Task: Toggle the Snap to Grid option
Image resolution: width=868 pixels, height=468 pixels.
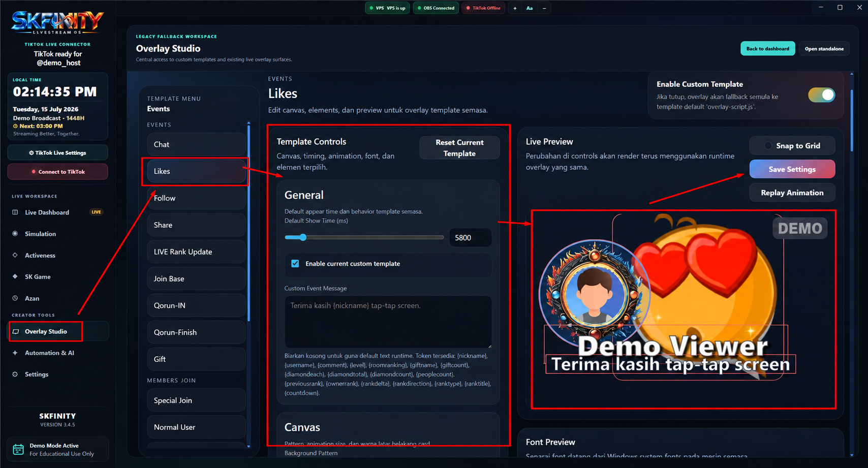Action: click(x=792, y=146)
